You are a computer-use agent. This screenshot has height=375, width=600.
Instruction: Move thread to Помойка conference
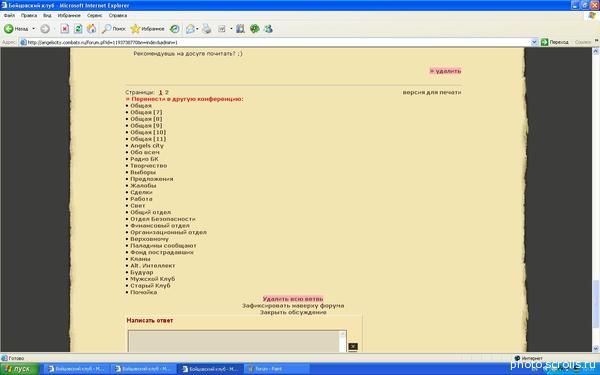(143, 292)
